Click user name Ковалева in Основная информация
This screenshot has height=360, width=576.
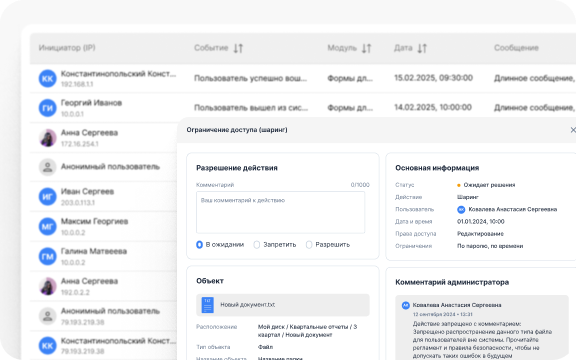(x=513, y=209)
